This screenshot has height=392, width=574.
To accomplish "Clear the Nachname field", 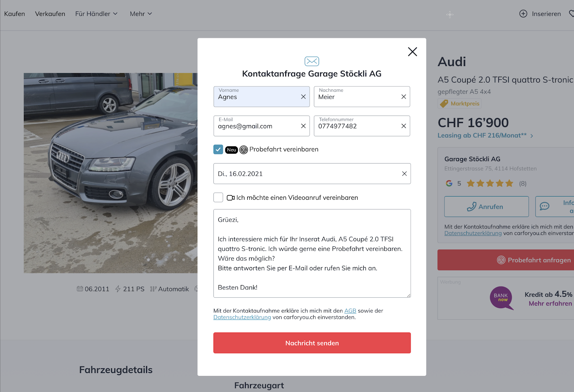I will (x=404, y=96).
